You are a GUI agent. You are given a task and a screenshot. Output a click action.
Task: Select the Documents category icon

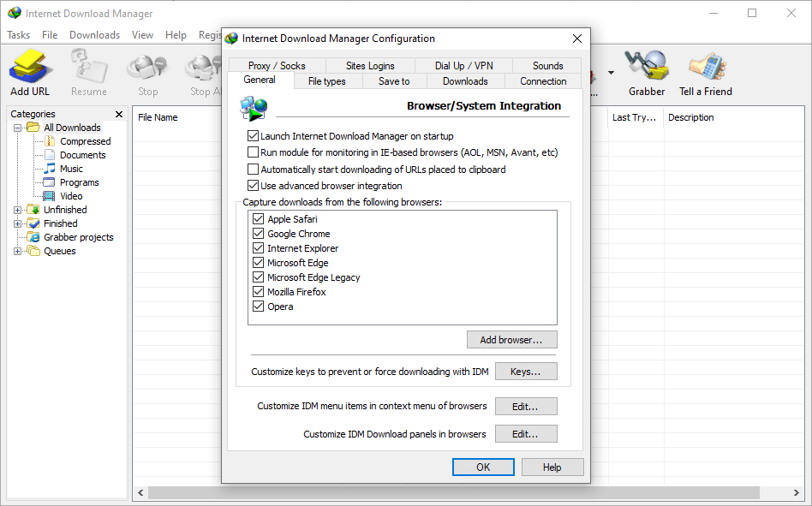50,155
